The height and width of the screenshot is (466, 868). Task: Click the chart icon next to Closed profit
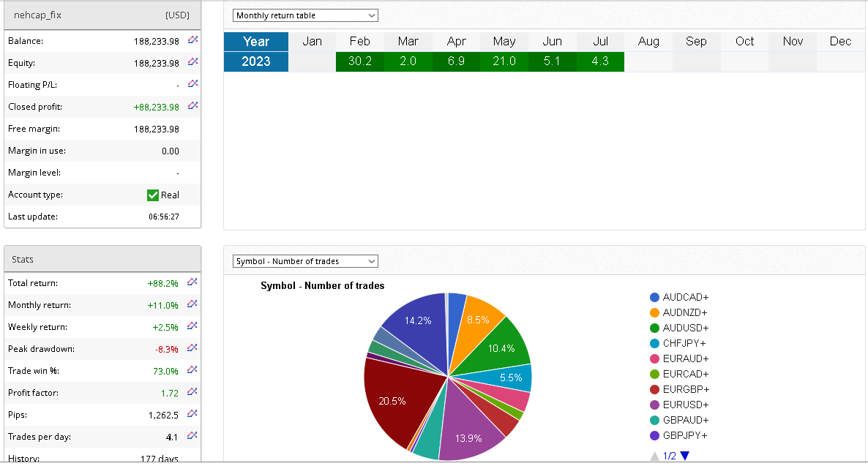coord(193,106)
